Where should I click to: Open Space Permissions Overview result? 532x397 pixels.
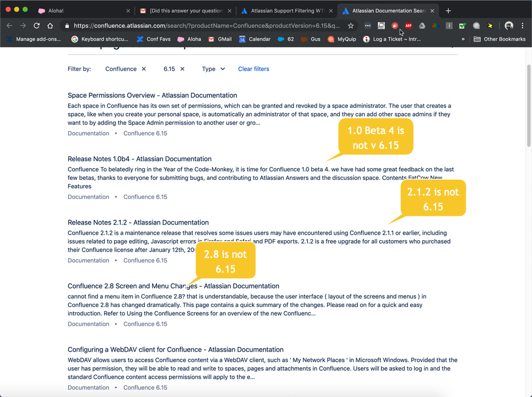pos(152,95)
